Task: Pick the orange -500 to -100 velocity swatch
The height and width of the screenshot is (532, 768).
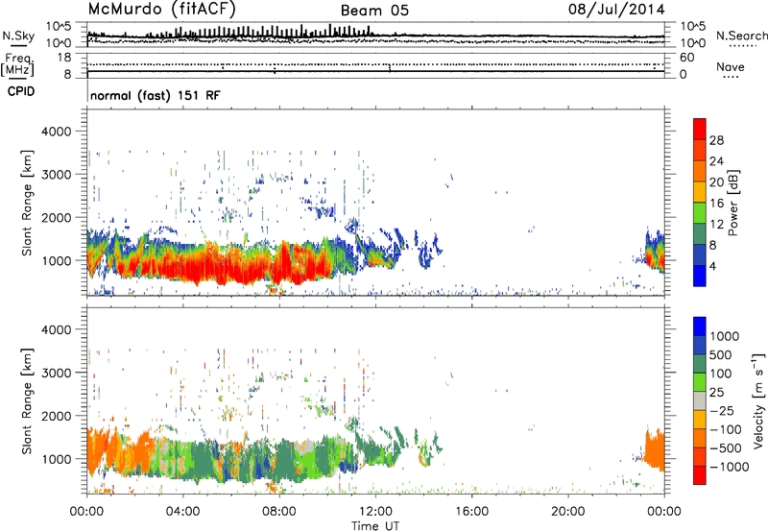Action: pos(700,438)
